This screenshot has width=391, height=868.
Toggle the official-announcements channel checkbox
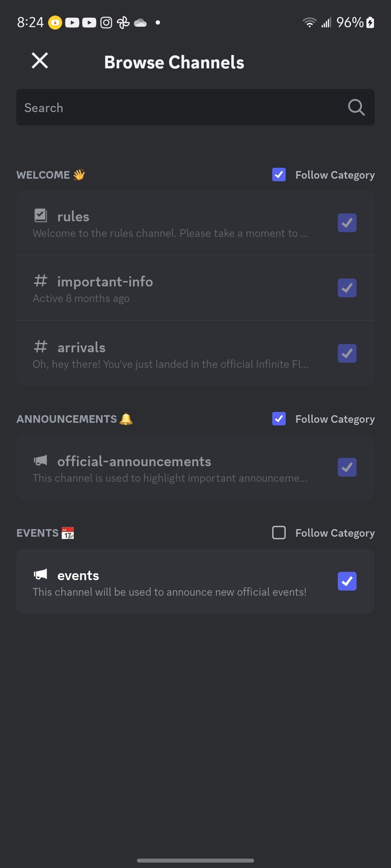click(347, 467)
